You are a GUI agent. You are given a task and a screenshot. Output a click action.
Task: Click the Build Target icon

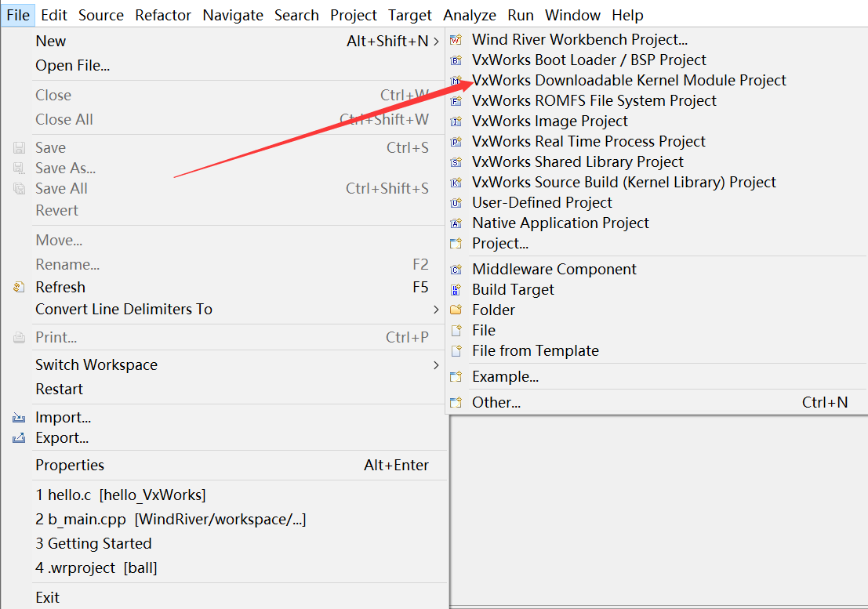pos(456,290)
